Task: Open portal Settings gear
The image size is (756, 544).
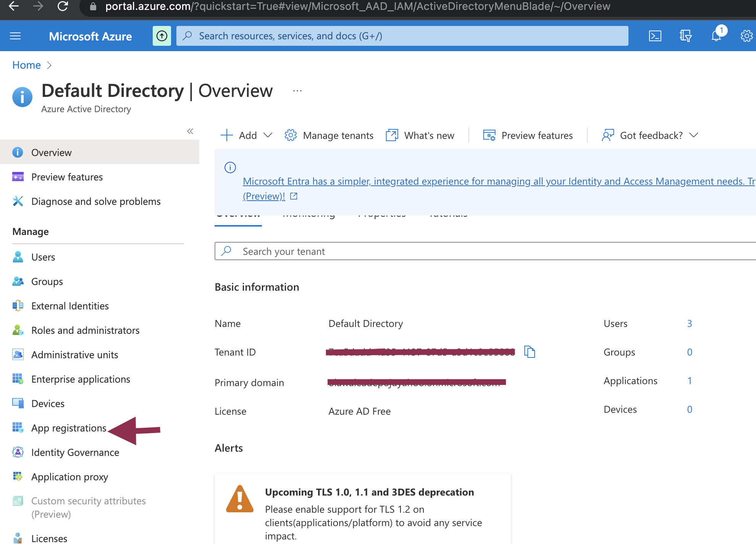Action: 746,35
